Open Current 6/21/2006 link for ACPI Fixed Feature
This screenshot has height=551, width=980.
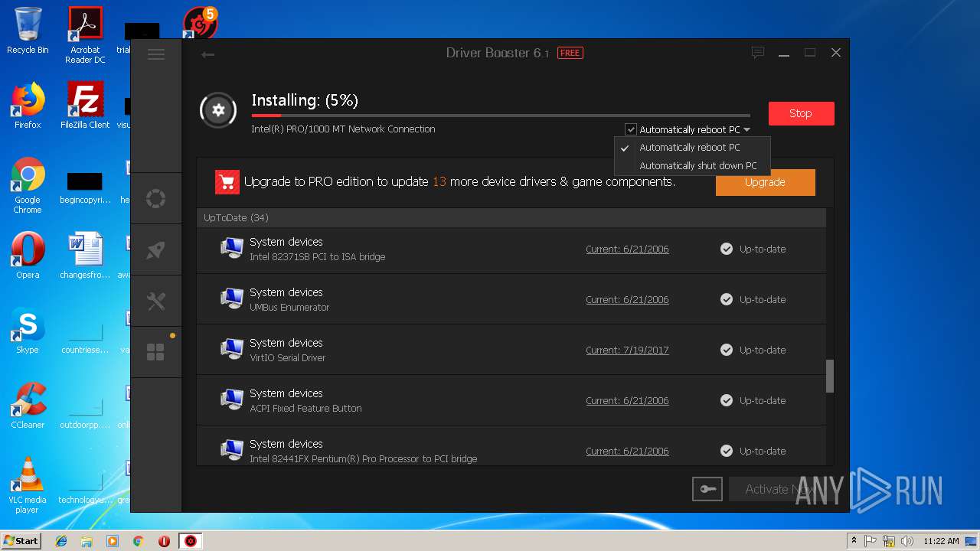coord(627,400)
